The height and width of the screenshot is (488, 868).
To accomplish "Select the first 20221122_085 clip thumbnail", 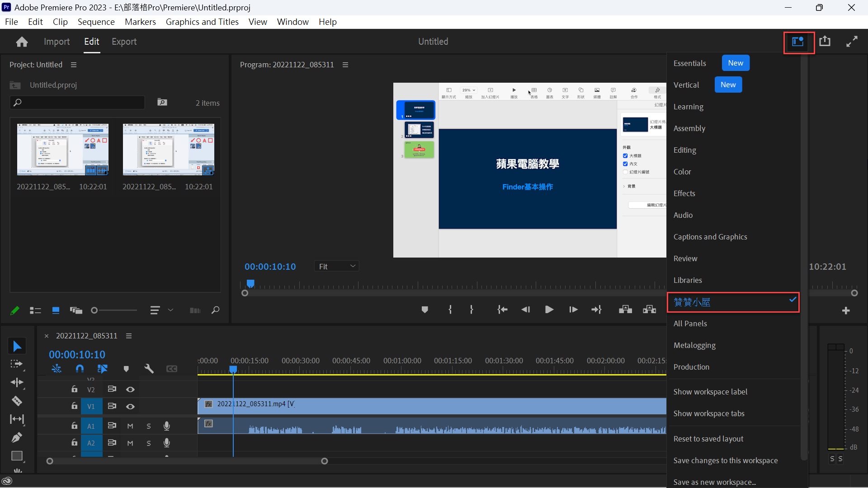I will coord(63,150).
